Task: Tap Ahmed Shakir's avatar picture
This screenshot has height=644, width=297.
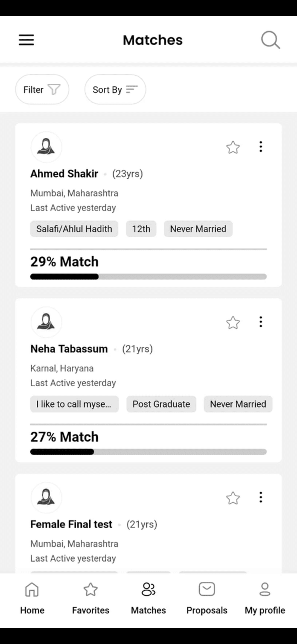Action: 46,147
